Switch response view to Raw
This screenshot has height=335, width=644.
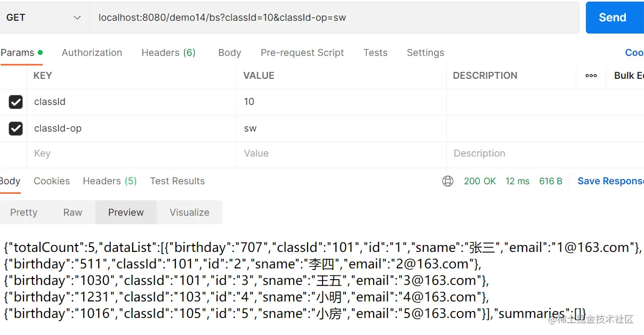tap(73, 213)
